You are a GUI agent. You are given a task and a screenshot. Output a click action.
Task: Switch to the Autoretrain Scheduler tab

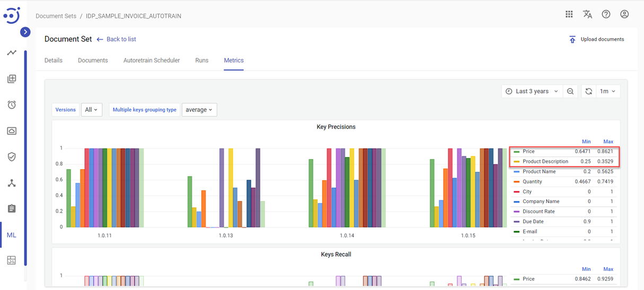[152, 60]
